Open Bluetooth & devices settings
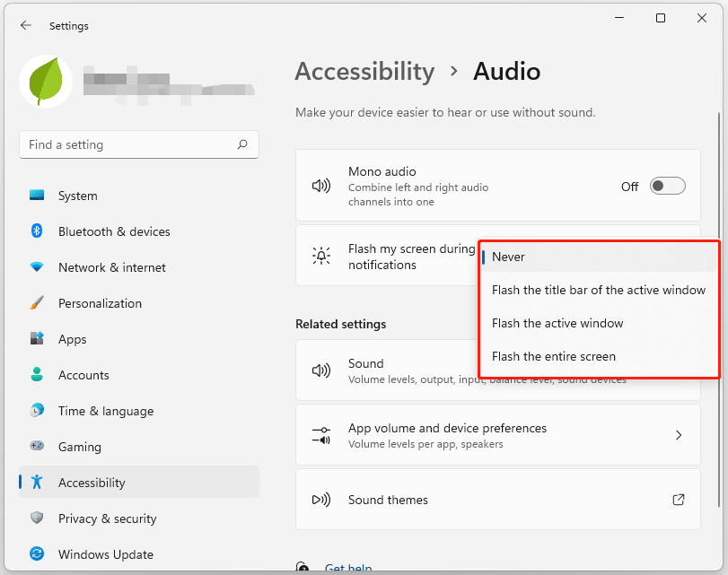728x575 pixels. pos(113,231)
